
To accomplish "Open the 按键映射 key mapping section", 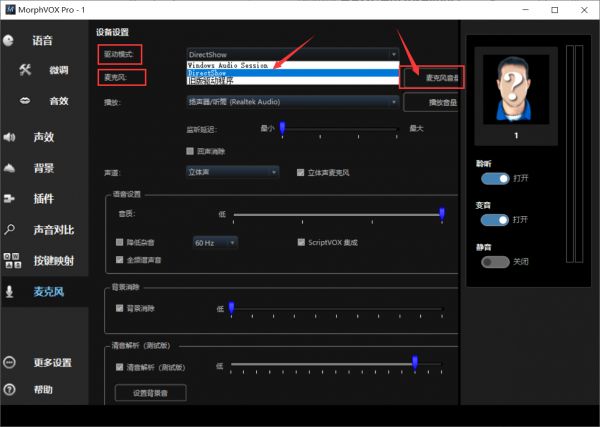I will 54,261.
